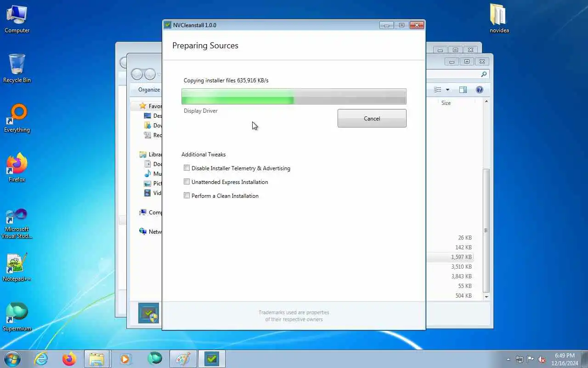Viewport: 588px width, 368px height.
Task: Minimize the NVCleanstall window
Action: click(x=386, y=25)
